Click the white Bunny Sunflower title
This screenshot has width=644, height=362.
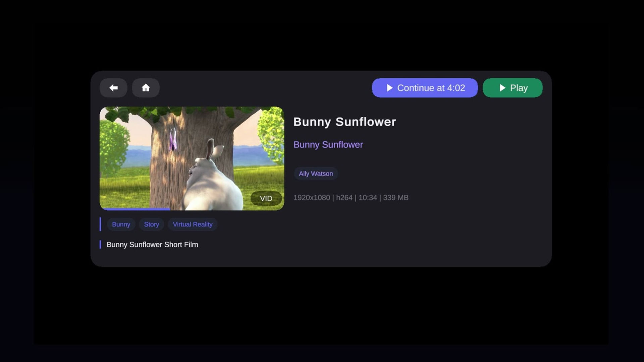(x=344, y=122)
